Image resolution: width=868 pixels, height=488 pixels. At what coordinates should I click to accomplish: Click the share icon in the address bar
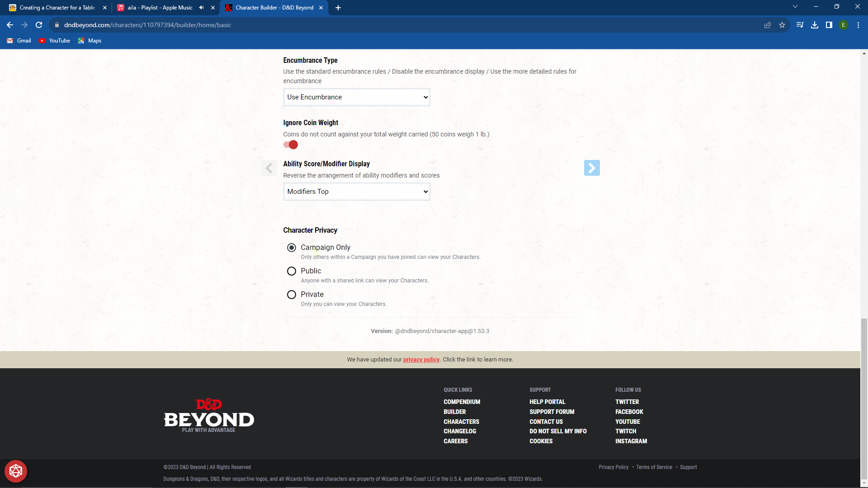pos(768,25)
